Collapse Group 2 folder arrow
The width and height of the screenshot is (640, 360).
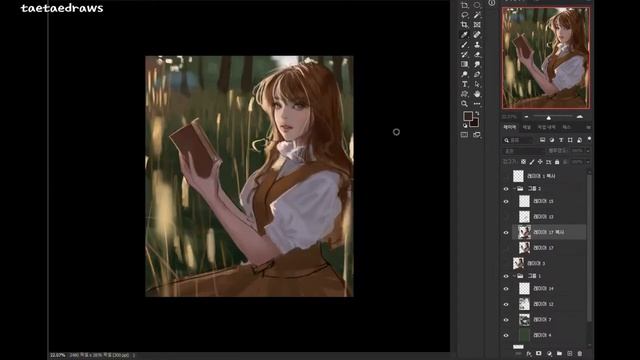514,189
